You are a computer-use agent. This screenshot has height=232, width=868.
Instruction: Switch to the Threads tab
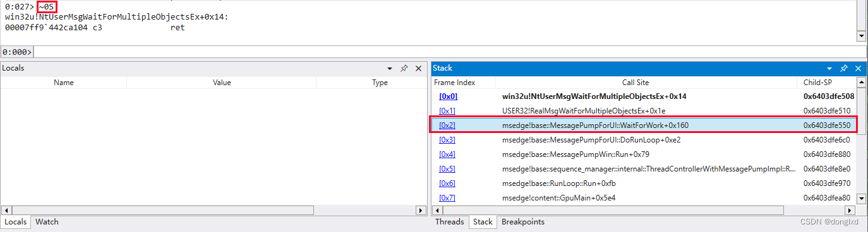coord(449,222)
